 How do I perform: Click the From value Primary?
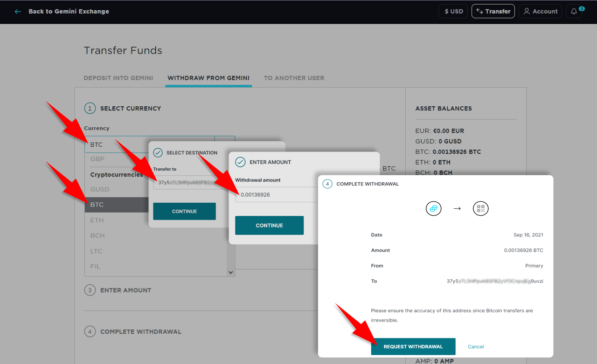534,266
